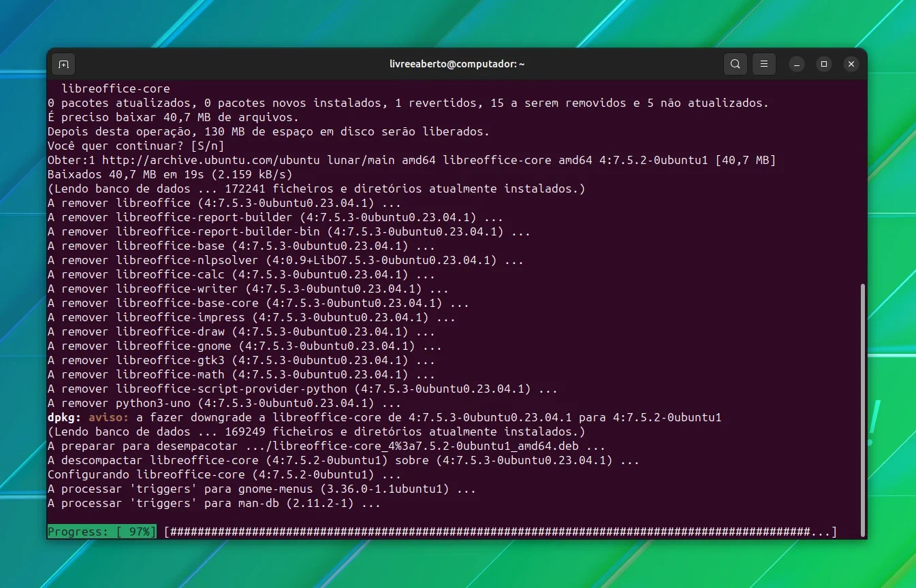Image resolution: width=916 pixels, height=588 pixels.
Task: Click the 'libreoffice-base-core' line
Action: pyautogui.click(x=259, y=303)
